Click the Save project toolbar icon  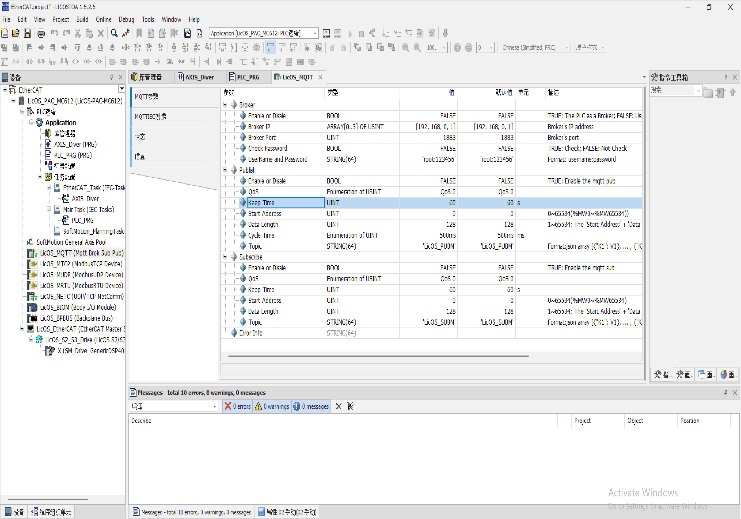[27, 33]
